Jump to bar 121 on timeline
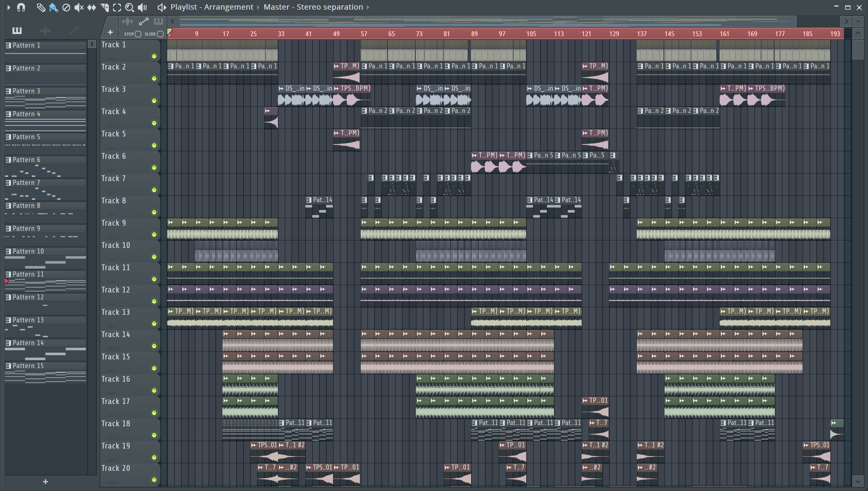 coord(586,34)
